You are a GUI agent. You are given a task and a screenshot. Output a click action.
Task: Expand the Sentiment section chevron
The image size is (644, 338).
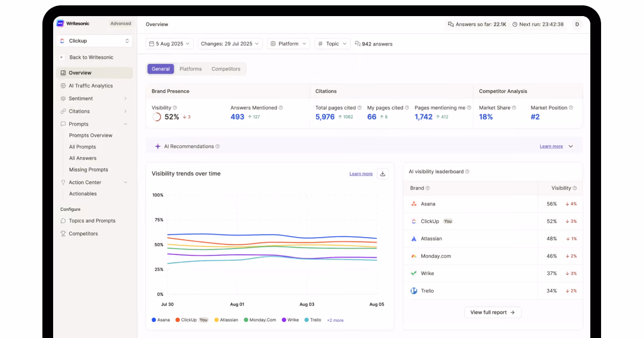pyautogui.click(x=125, y=99)
